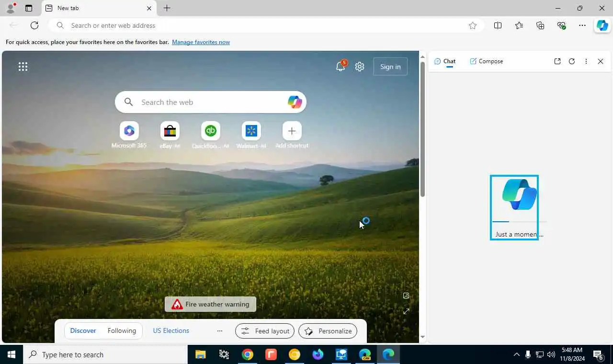Viewport: 613px width, 364px height.
Task: Open Windows Start menu
Action: click(11, 354)
